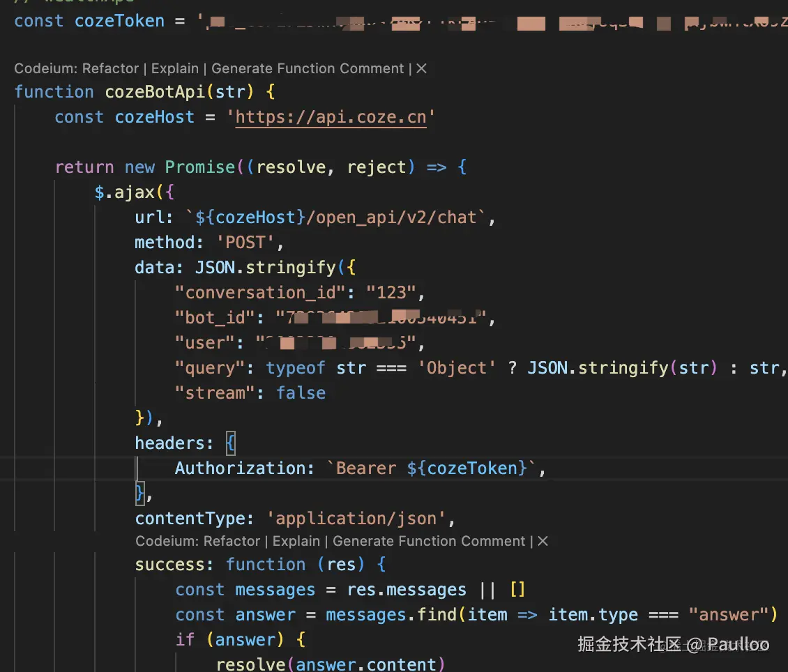Click the "method:" property key

coord(169,243)
